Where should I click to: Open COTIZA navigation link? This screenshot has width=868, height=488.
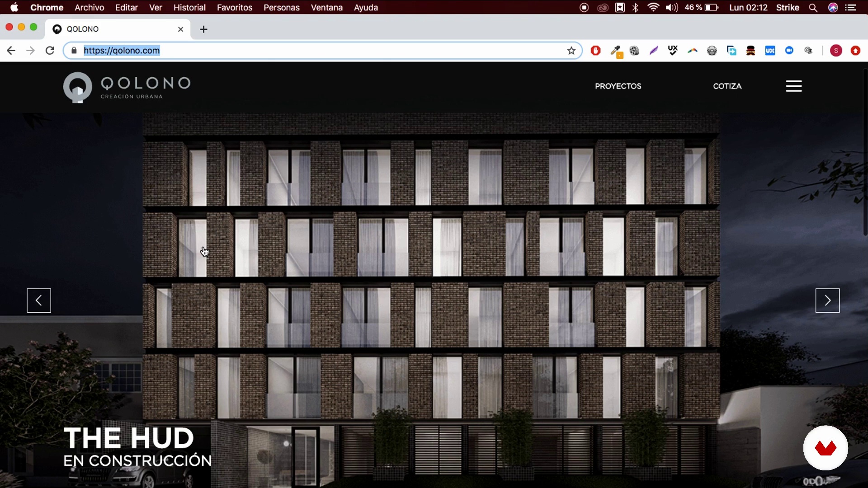pyautogui.click(x=727, y=86)
